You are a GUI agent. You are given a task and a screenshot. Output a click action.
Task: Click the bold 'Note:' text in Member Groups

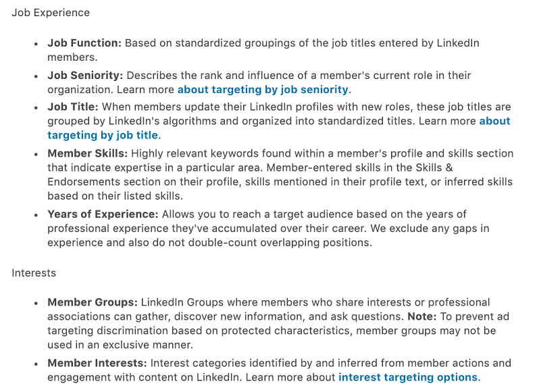pos(421,316)
